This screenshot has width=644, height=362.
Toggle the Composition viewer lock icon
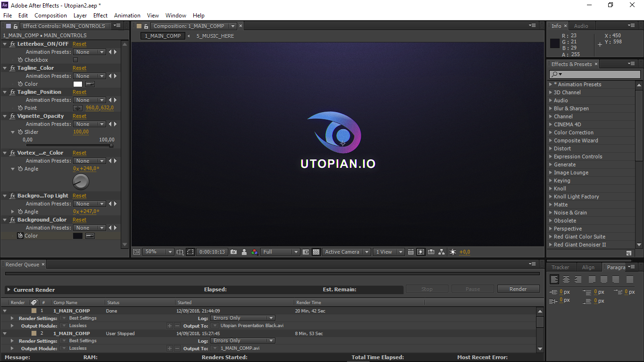(x=146, y=26)
